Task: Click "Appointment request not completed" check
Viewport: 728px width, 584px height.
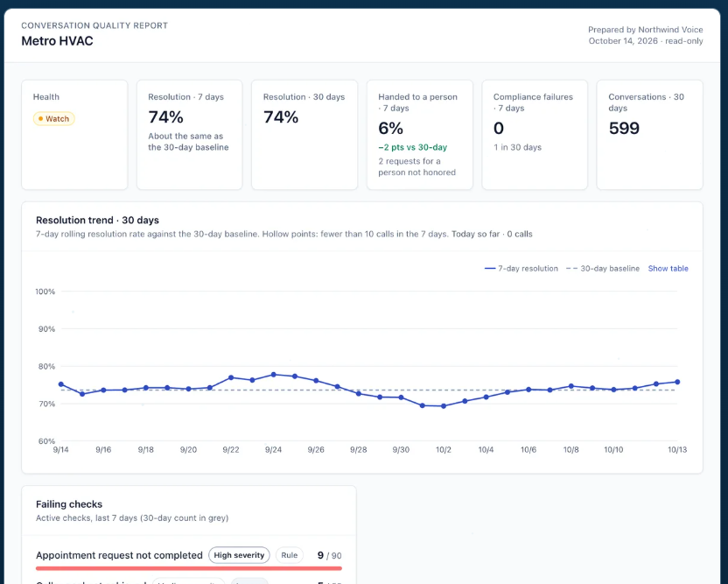Action: click(x=119, y=555)
